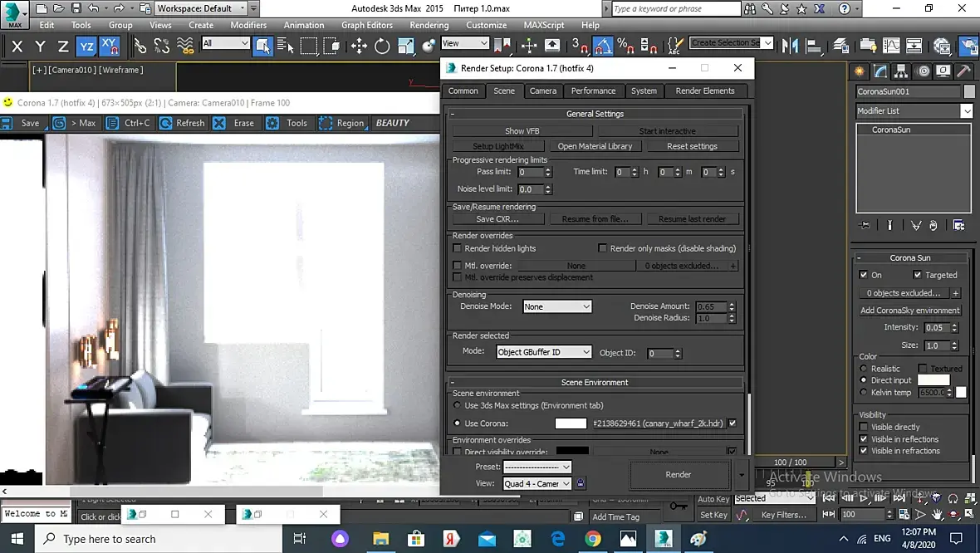Activate the Select and Uniform Scale tool

point(405,46)
